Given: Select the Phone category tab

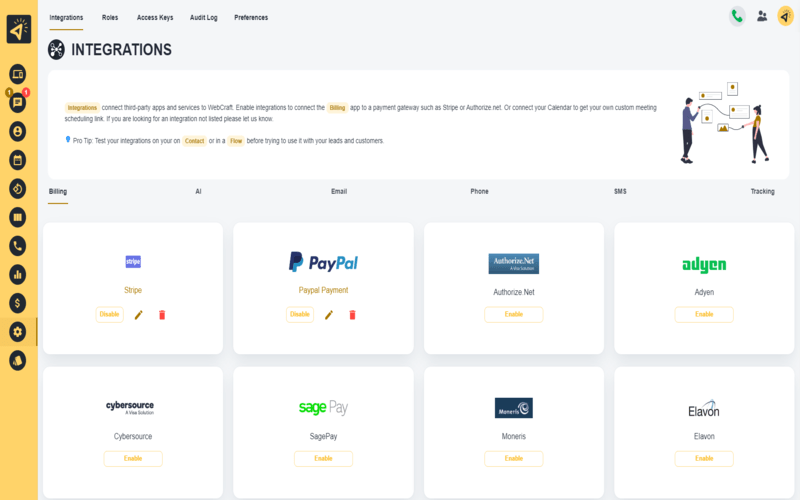Looking at the screenshot, I should (x=480, y=191).
